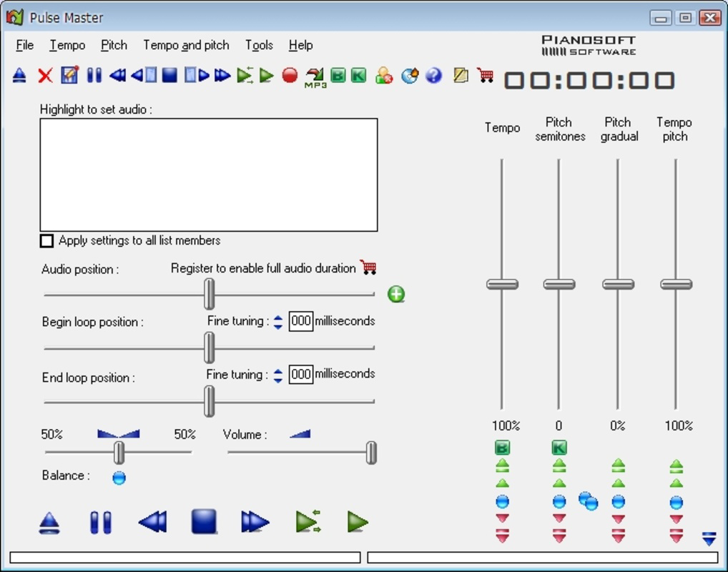Click the green K button under Pitch semitones
728x572 pixels.
tap(559, 448)
